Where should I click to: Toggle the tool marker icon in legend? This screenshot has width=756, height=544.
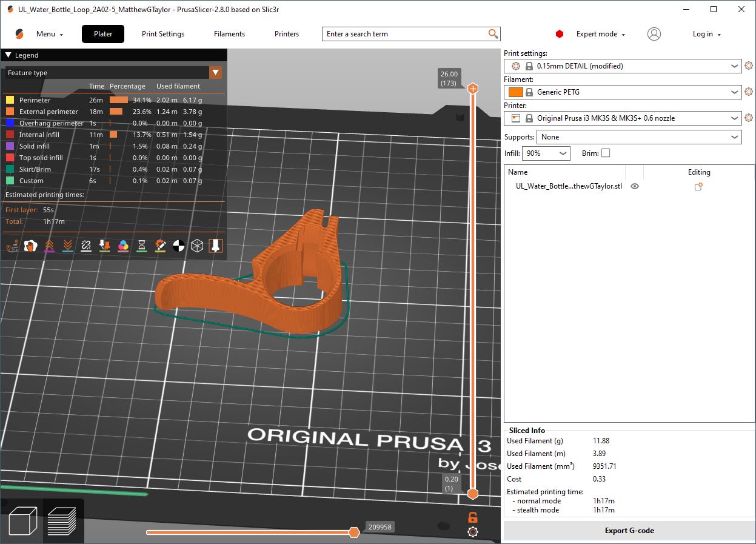tap(215, 246)
